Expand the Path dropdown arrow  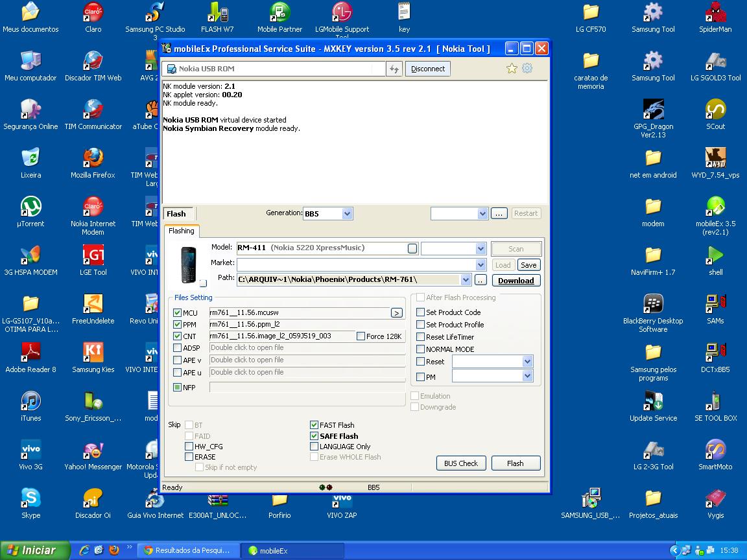point(466,280)
